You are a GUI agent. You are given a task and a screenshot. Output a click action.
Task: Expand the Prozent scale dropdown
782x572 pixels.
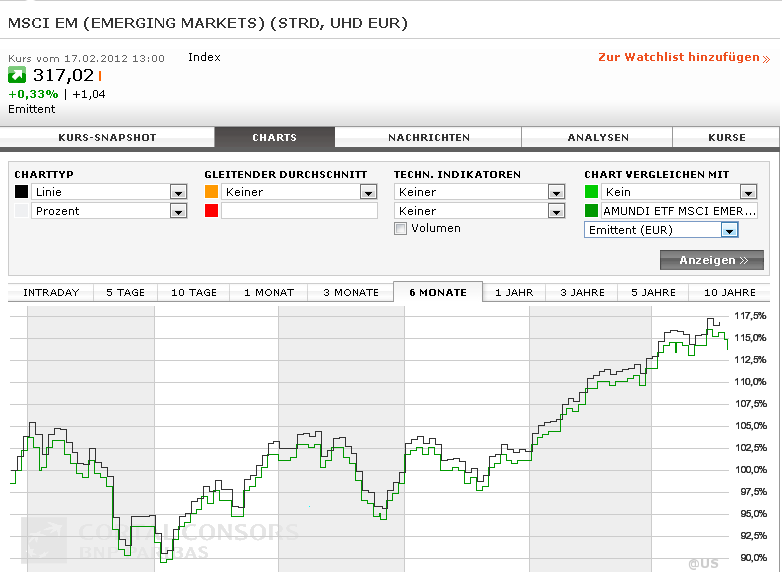tap(178, 211)
